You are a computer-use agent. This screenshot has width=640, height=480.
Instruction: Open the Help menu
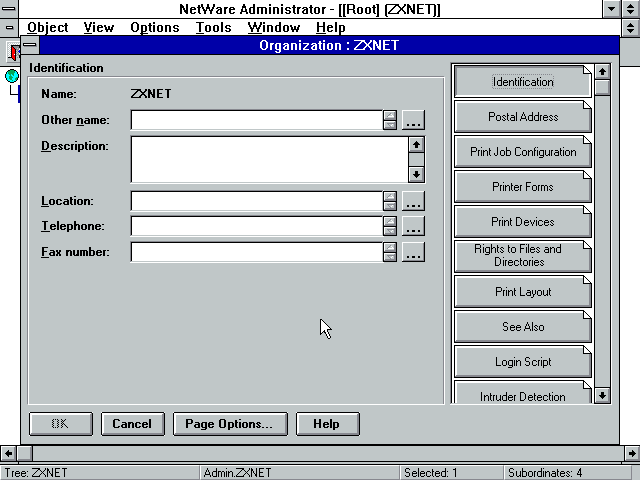pyautogui.click(x=331, y=27)
